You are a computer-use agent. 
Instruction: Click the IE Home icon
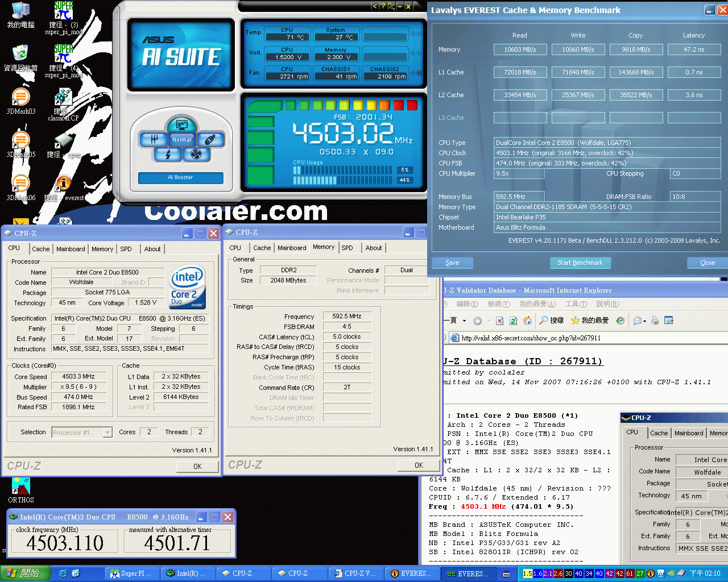[x=527, y=321]
